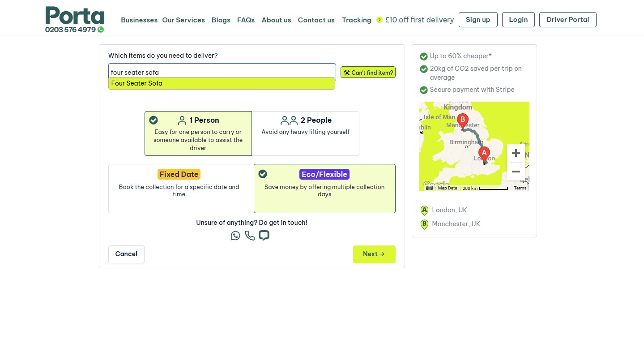Zoom in on the map
Viewport: 644px width, 344px height.
click(516, 153)
